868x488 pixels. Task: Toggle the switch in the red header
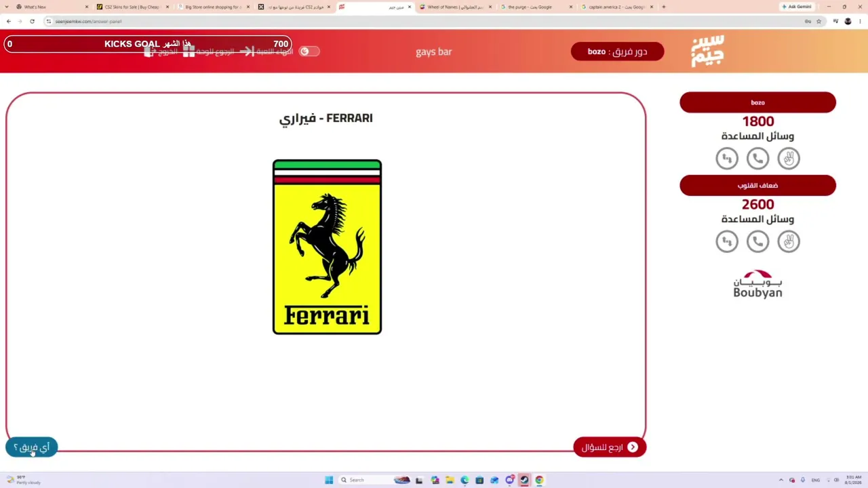pyautogui.click(x=309, y=52)
